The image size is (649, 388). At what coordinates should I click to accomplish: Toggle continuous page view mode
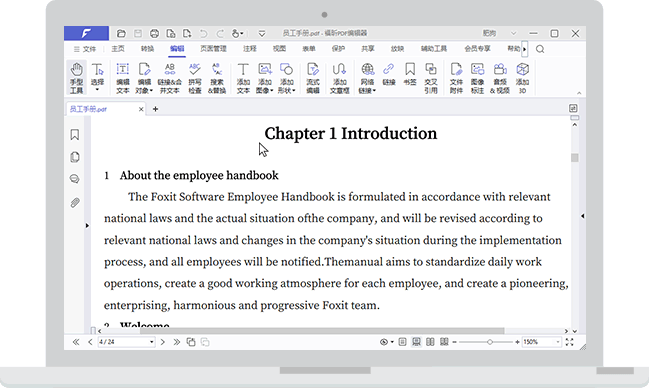(x=416, y=342)
